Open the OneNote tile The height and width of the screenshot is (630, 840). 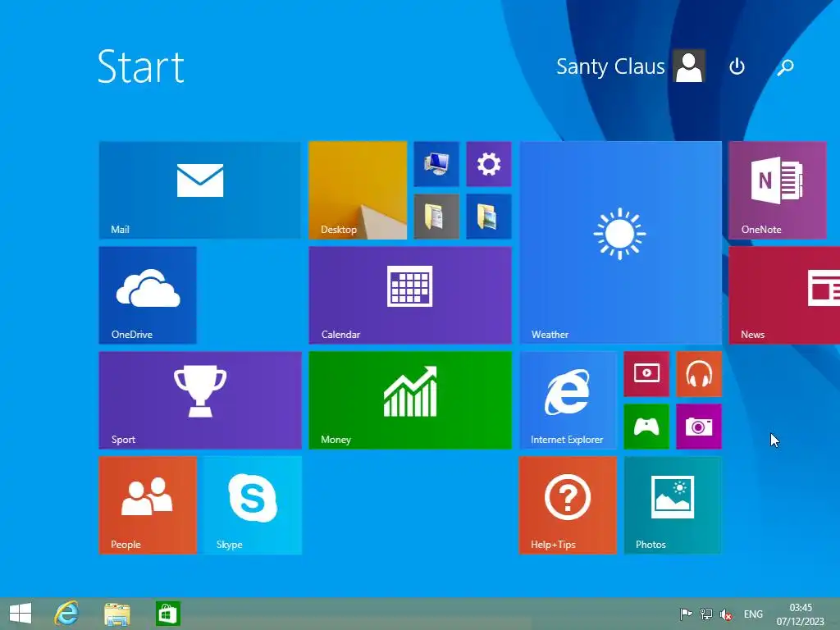pyautogui.click(x=778, y=190)
